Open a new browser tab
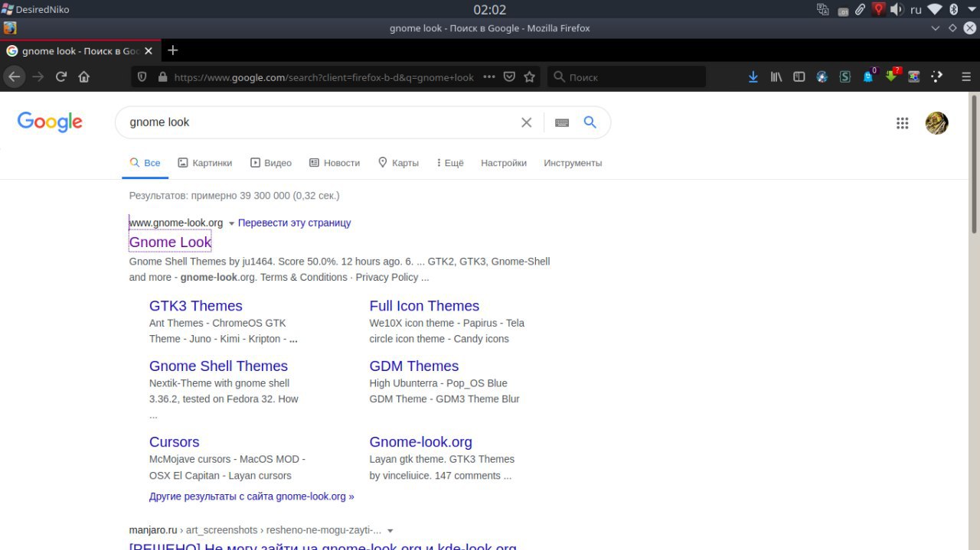This screenshot has height=550, width=980. (x=173, y=50)
